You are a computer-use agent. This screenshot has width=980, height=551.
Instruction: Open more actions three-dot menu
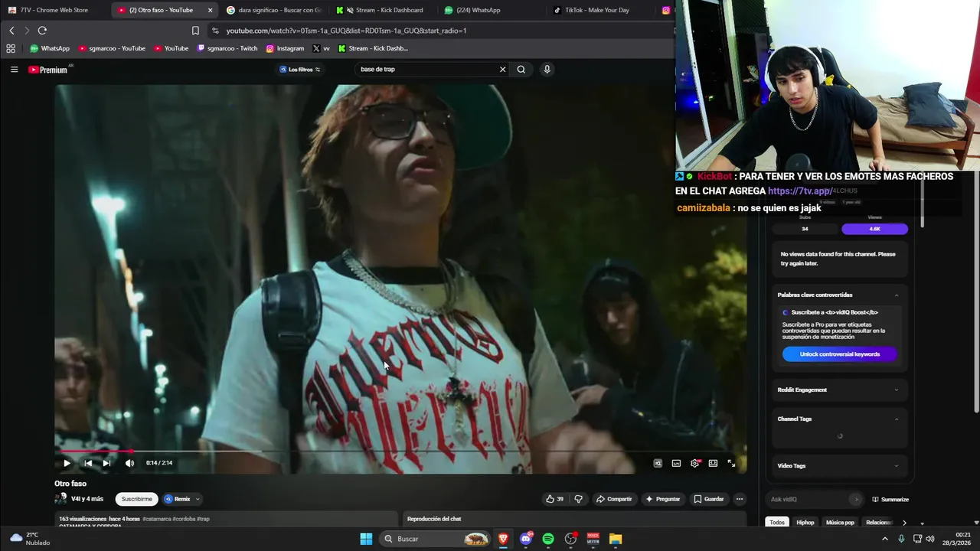click(x=740, y=499)
